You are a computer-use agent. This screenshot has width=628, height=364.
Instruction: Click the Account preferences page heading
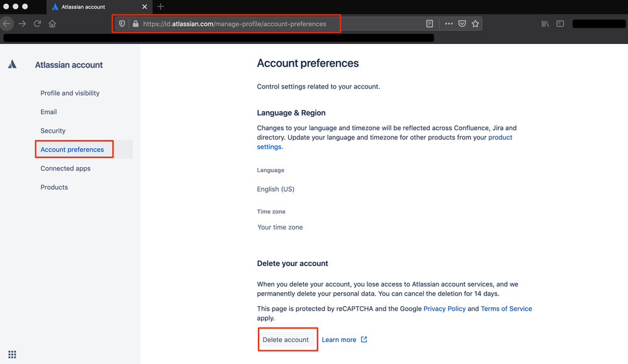[x=308, y=63]
